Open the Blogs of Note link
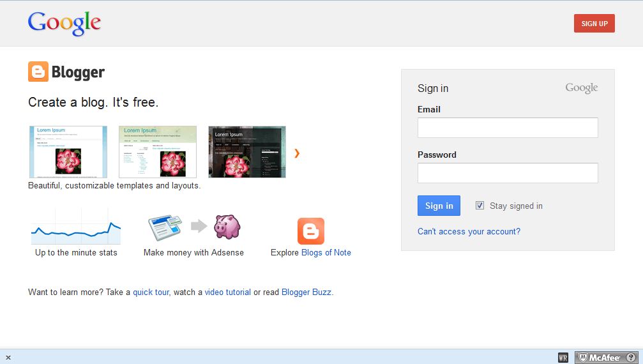The image size is (643, 364). point(326,252)
